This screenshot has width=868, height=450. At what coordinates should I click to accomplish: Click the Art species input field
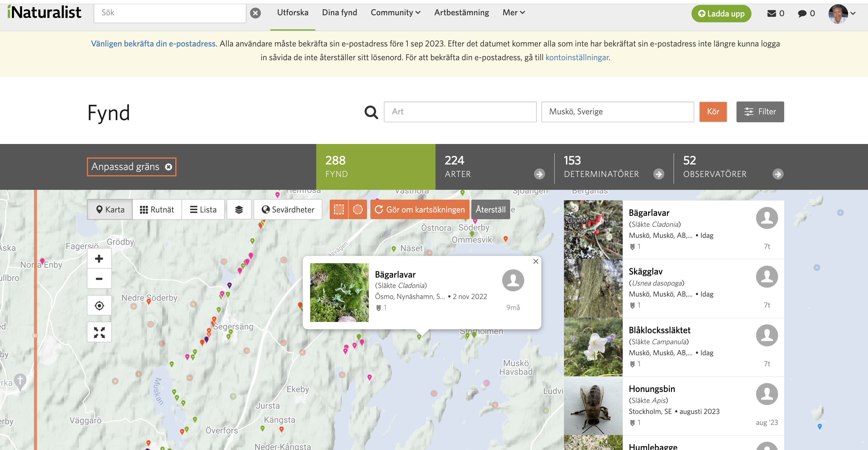pyautogui.click(x=460, y=112)
